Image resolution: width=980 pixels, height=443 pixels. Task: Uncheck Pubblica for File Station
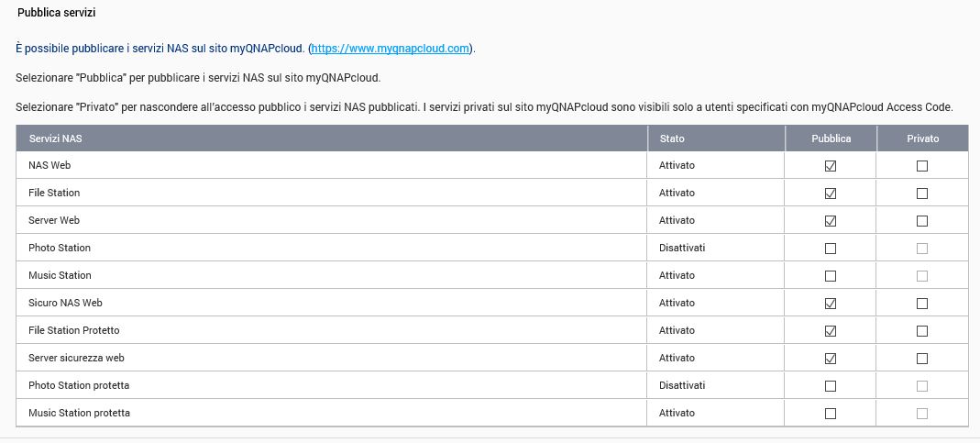click(x=831, y=194)
